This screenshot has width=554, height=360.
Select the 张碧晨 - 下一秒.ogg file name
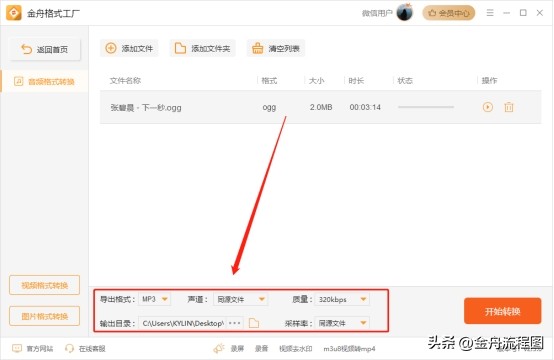[146, 107]
